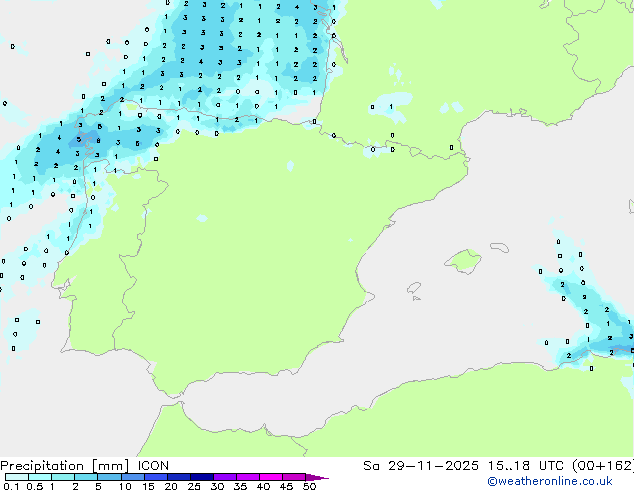Click the "Sa 29-11-2025" date text
The image size is (634, 490).
pos(421,466)
